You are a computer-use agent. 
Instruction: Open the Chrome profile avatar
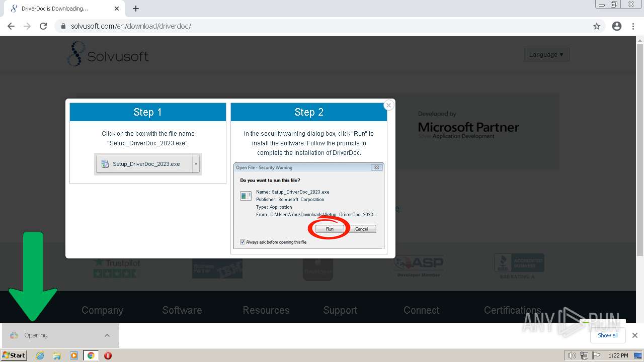617,26
